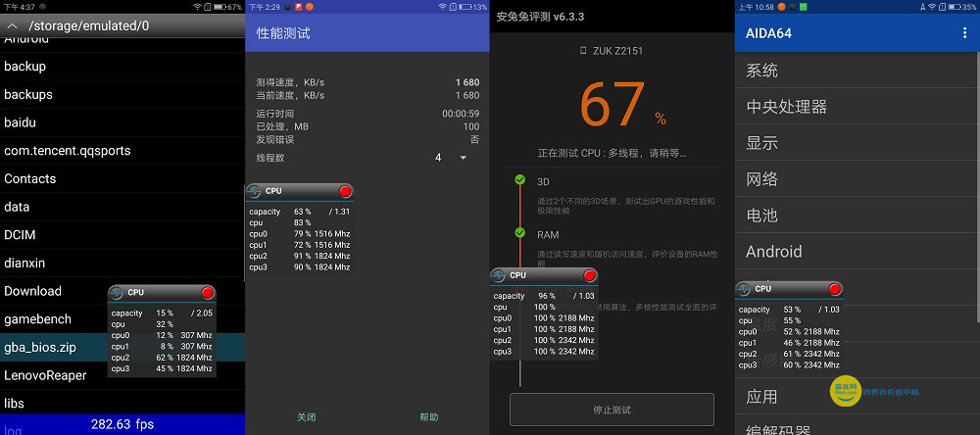Close CPU overlay in AIDA64 screen
This screenshot has height=435, width=980.
pos(834,289)
